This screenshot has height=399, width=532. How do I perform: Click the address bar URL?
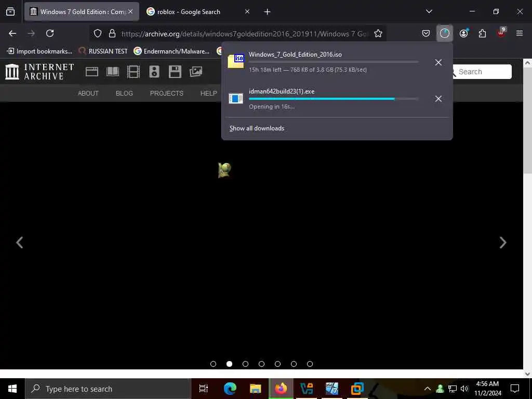tap(244, 34)
